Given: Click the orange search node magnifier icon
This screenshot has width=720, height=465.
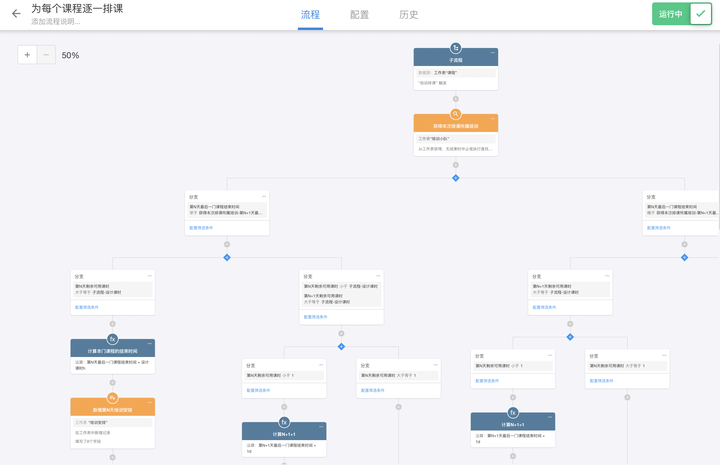Looking at the screenshot, I should pyautogui.click(x=456, y=114).
